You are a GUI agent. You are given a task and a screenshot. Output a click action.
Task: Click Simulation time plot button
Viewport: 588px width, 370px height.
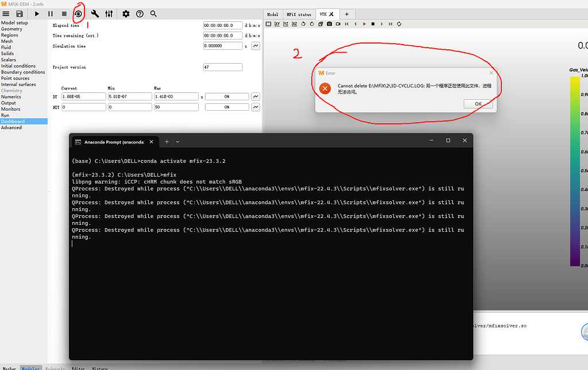tap(256, 46)
